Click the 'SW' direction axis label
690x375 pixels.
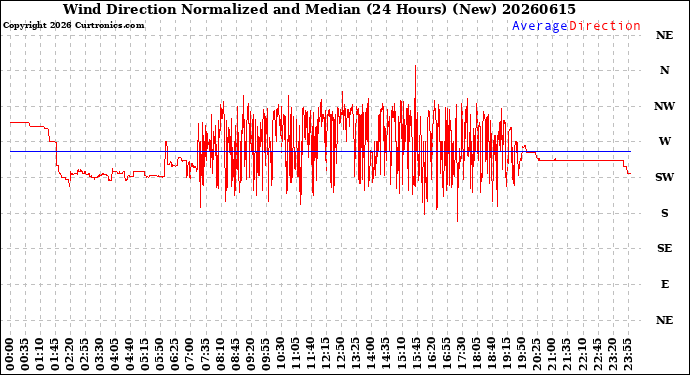pyautogui.click(x=664, y=177)
